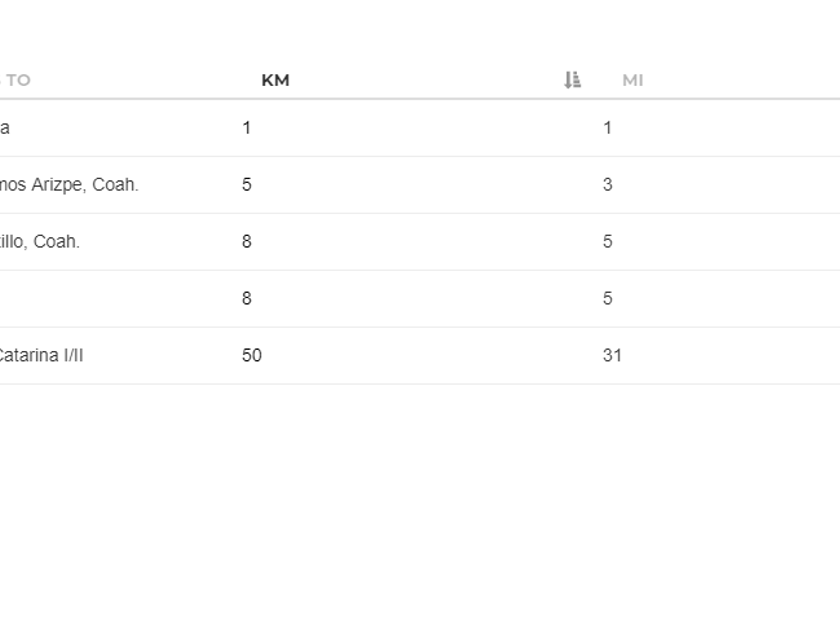
Task: Sort by the KM column header
Action: pyautogui.click(x=275, y=80)
